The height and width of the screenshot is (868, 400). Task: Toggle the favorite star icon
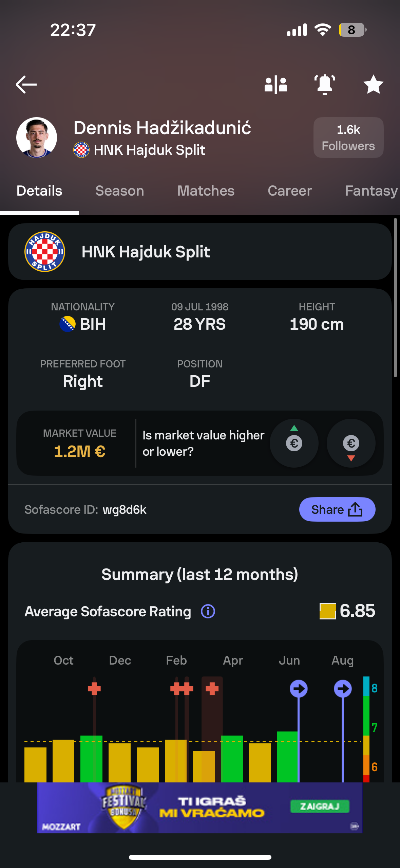coord(373,84)
